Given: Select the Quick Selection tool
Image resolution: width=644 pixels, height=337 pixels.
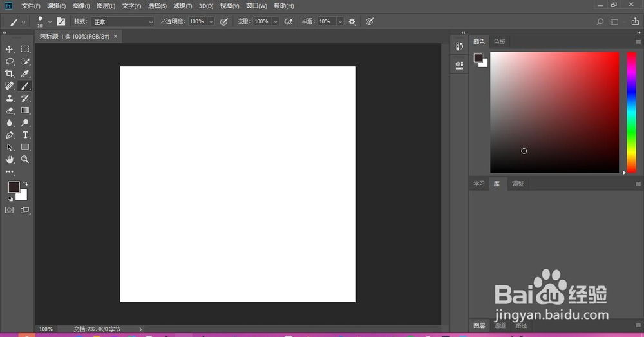Looking at the screenshot, I should [x=25, y=62].
